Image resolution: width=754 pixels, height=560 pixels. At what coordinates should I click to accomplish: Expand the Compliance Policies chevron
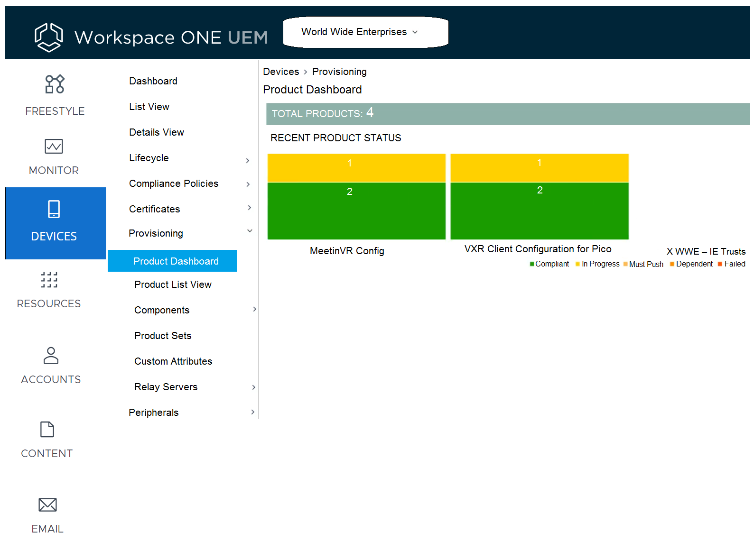point(248,184)
